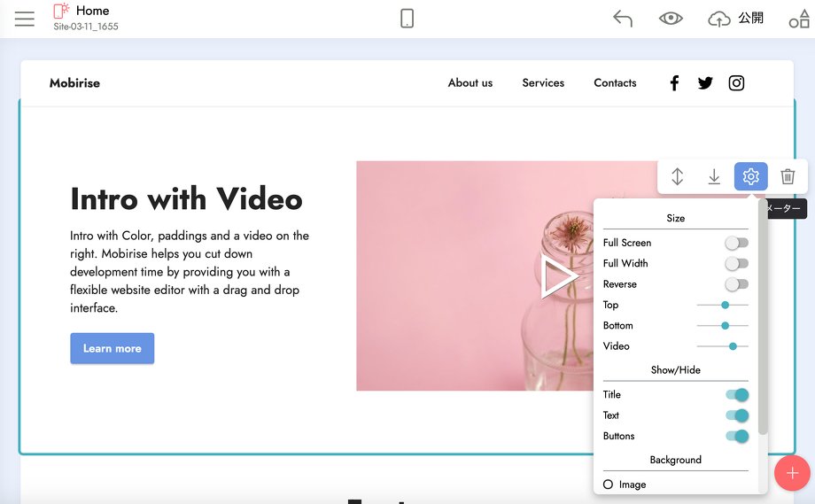
Task: Enable the Full Screen toggle
Action: click(736, 243)
